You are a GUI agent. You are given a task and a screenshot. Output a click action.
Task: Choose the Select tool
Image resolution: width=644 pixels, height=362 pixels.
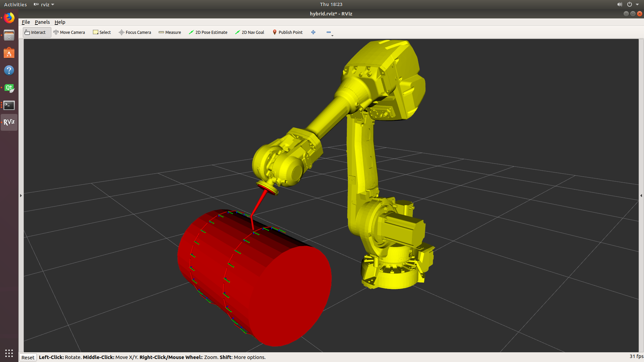click(x=102, y=32)
